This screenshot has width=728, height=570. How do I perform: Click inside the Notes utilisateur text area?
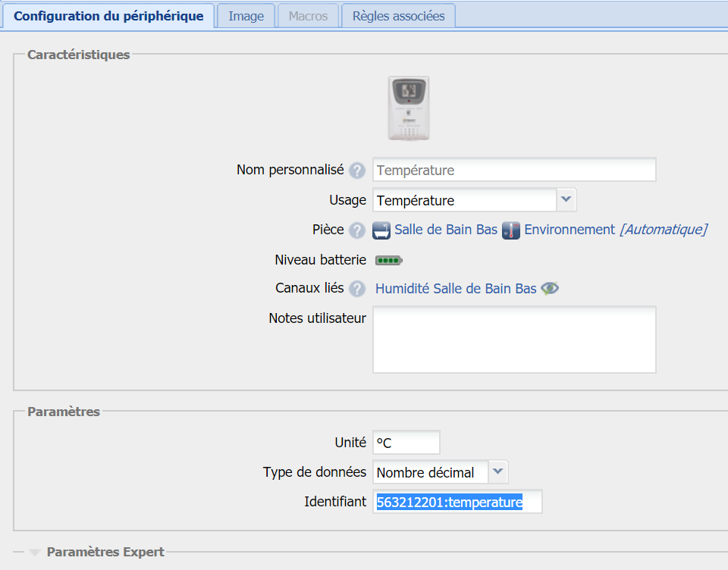point(514,340)
